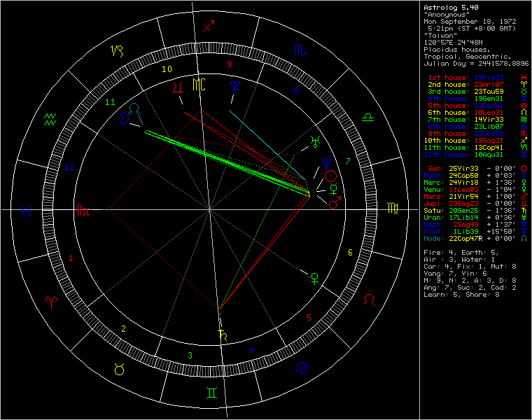Click the 'Tropical, Geocentric.' line
Image resolution: width=532 pixels, height=420 pixels.
click(468, 56)
